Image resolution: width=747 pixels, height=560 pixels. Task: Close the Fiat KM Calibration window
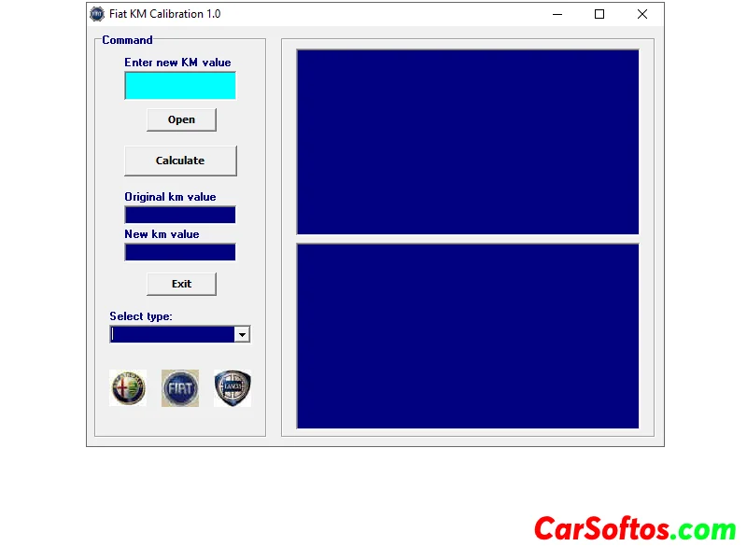pos(642,14)
